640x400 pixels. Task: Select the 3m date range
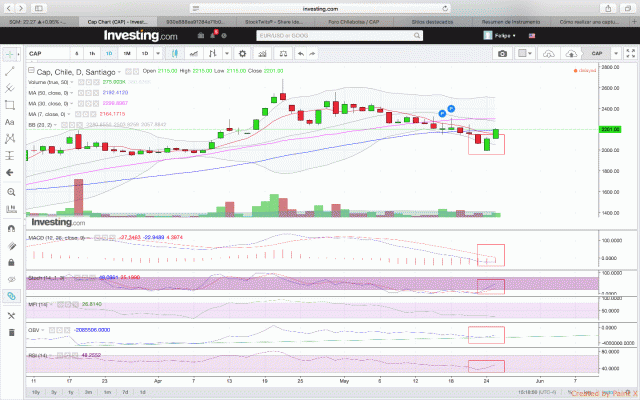coord(88,392)
